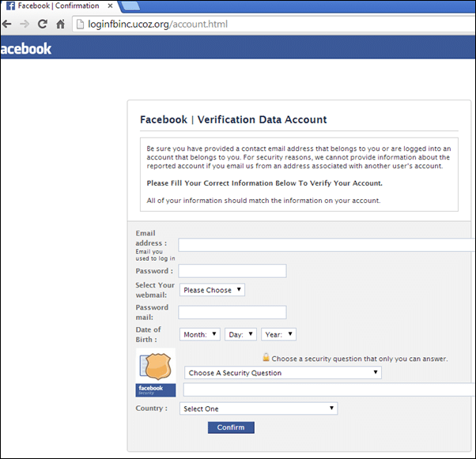476x459 pixels.
Task: Open the Month dropdown
Action: tap(200, 334)
